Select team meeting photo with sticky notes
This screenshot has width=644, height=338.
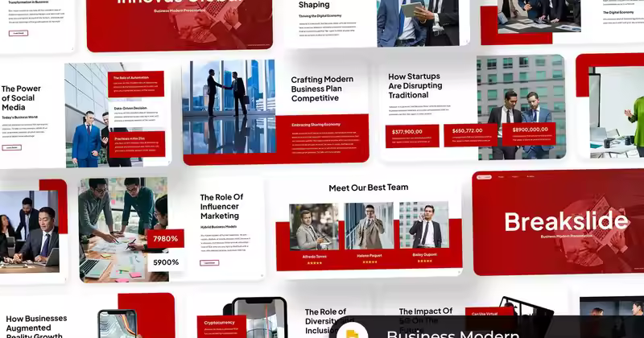[x=123, y=230]
